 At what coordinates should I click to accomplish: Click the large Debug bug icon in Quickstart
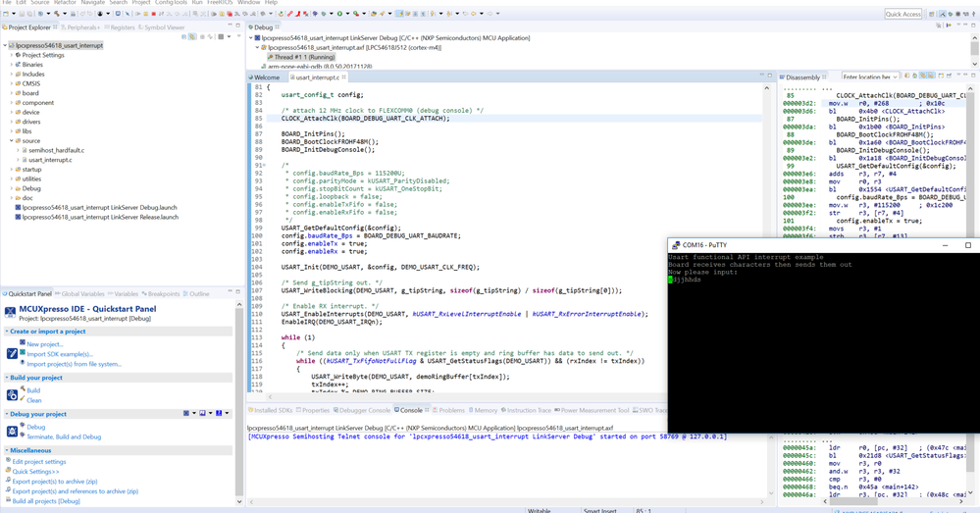(x=12, y=432)
